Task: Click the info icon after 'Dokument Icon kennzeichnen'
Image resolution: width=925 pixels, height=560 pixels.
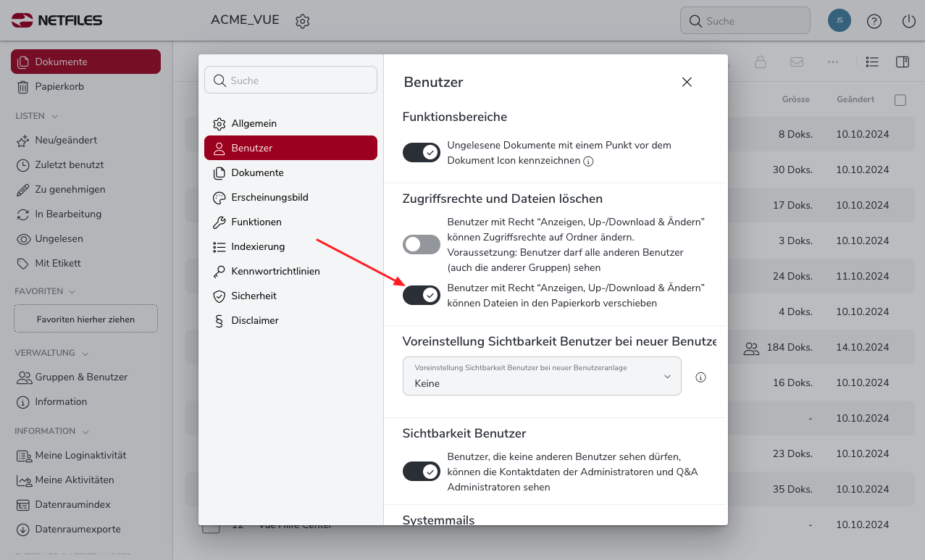Action: 588,161
